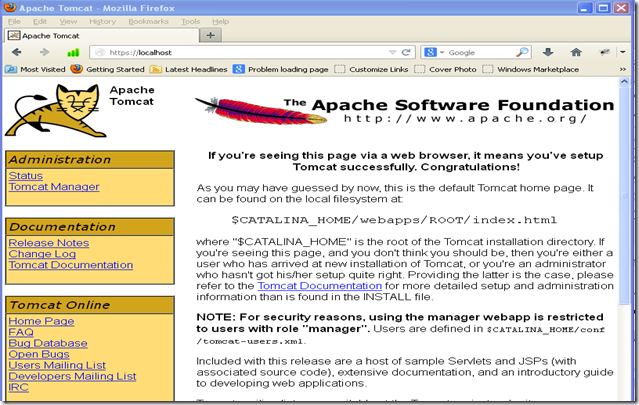
Task: Open the Tools menu
Action: (x=190, y=22)
